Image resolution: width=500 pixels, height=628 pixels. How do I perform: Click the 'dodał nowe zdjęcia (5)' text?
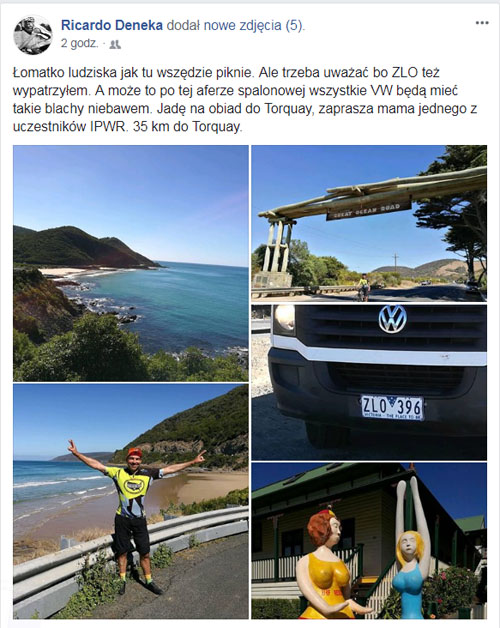coord(236,25)
